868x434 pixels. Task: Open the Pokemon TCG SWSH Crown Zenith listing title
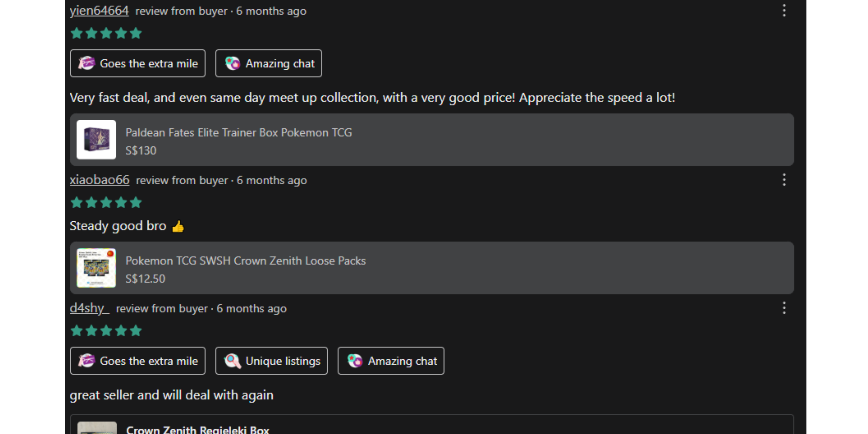[245, 261]
